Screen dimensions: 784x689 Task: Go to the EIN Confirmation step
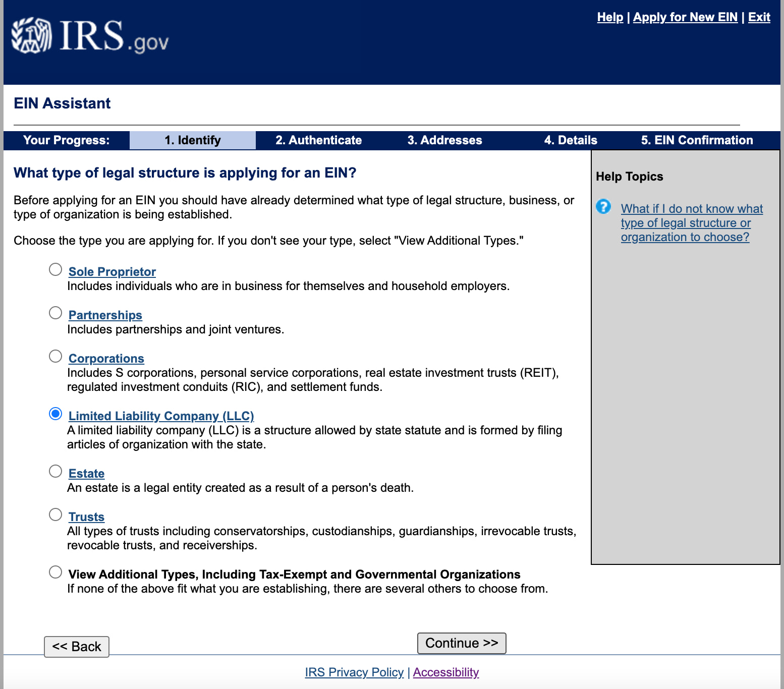pyautogui.click(x=697, y=140)
